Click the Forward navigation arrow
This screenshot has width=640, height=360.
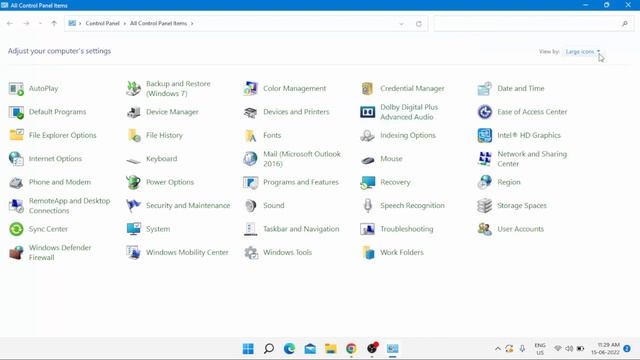26,24
